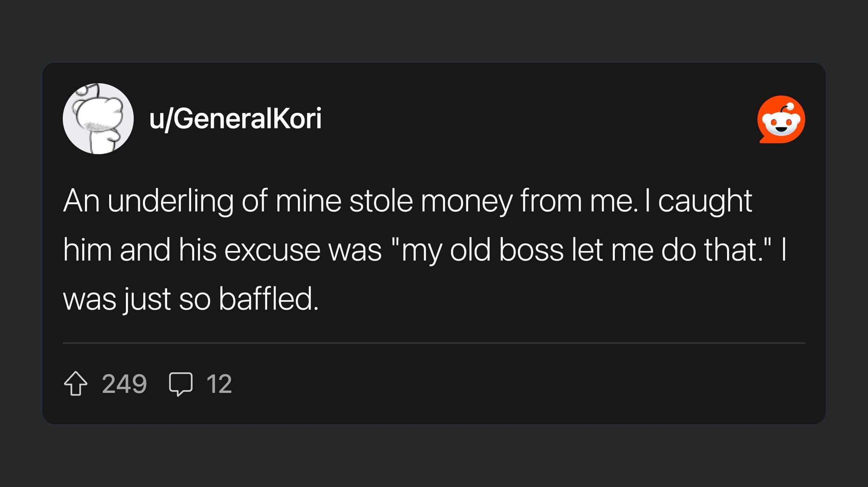Click the word "baffled" in the last line
Viewport: 868px width, 487px height.
click(x=268, y=299)
